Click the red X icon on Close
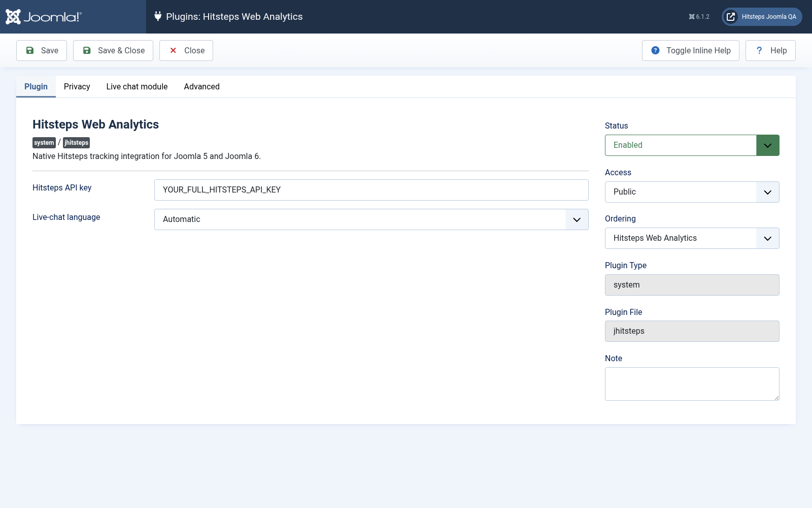The width and height of the screenshot is (812, 508). [173, 50]
